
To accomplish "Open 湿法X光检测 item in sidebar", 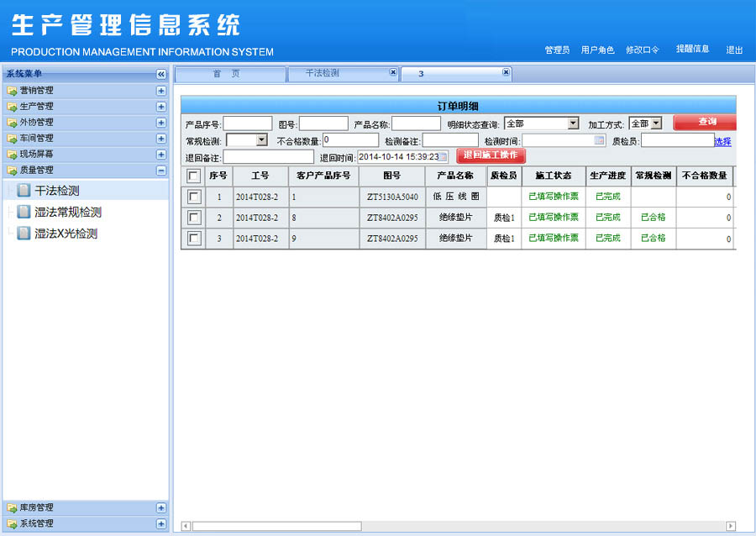I will pos(66,234).
